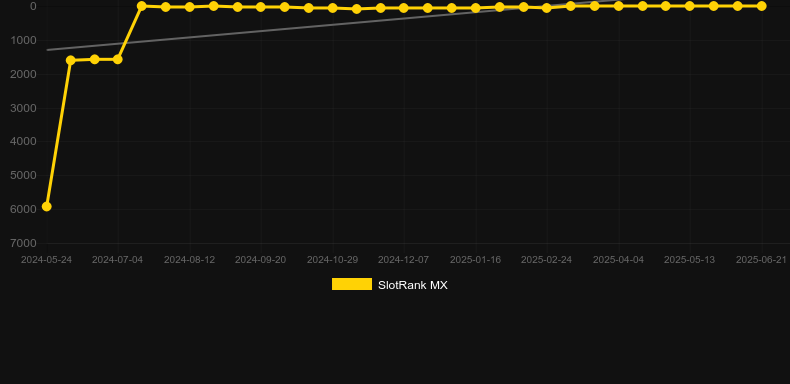Image resolution: width=790 pixels, height=384 pixels.
Task: Click the 2024-05-24 x-axis date label
Action: pyautogui.click(x=46, y=260)
